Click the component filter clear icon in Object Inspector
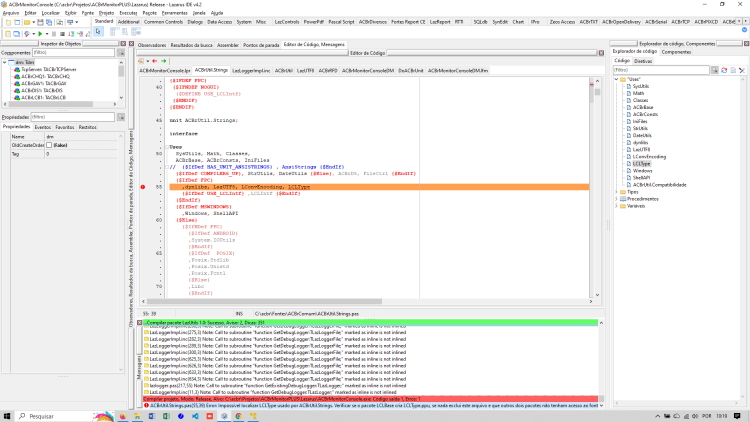The width and height of the screenshot is (750, 422). pyautogui.click(x=121, y=53)
